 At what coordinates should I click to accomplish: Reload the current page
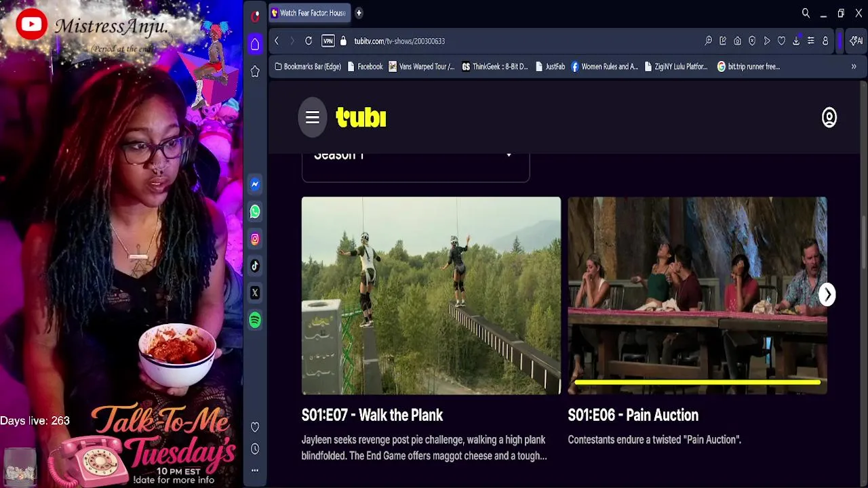click(x=309, y=41)
